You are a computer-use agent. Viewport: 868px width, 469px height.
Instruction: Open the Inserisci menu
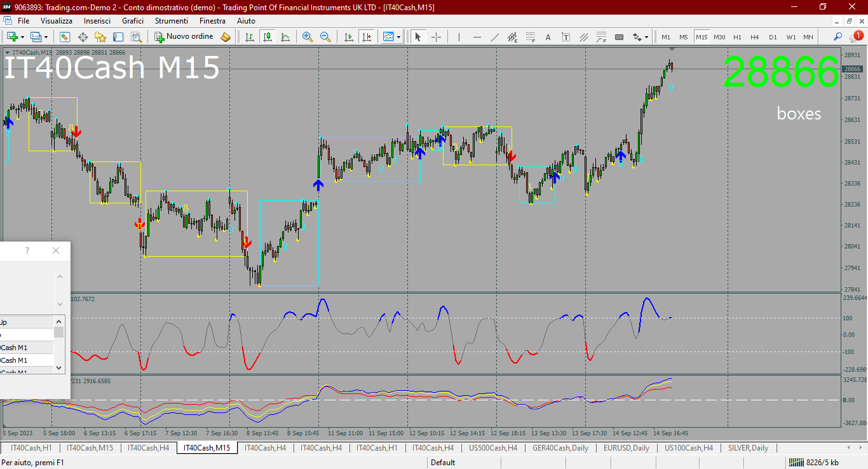[x=97, y=20]
